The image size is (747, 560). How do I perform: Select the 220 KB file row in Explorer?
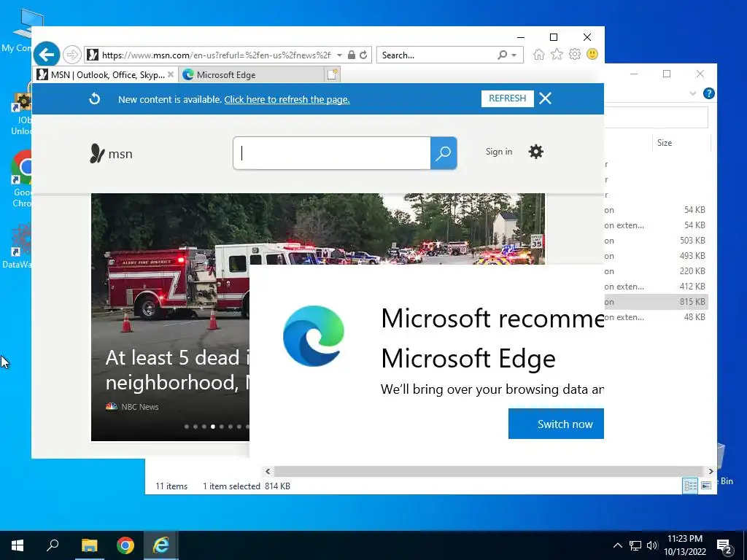(x=656, y=271)
